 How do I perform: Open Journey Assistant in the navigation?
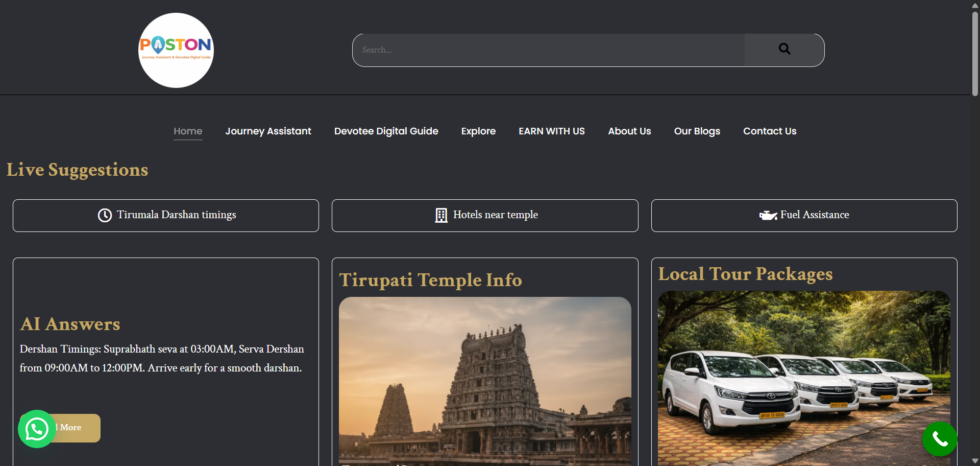[x=268, y=131]
